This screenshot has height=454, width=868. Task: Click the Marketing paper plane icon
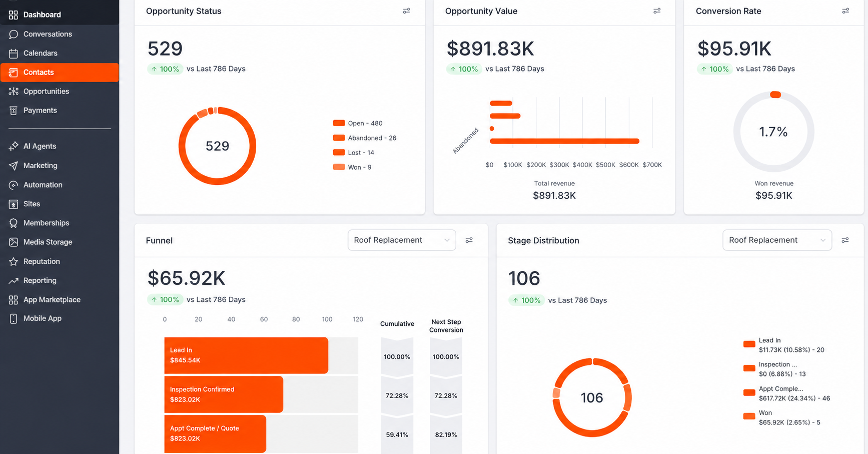pos(14,166)
